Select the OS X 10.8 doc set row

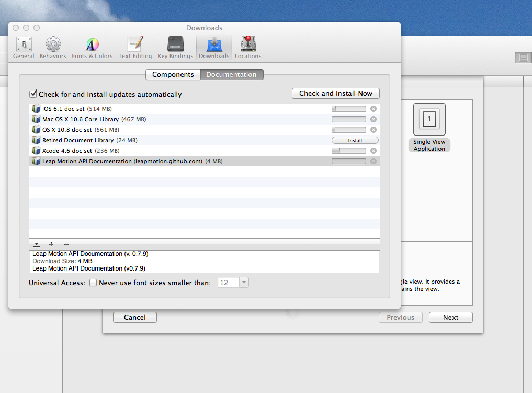tap(204, 130)
